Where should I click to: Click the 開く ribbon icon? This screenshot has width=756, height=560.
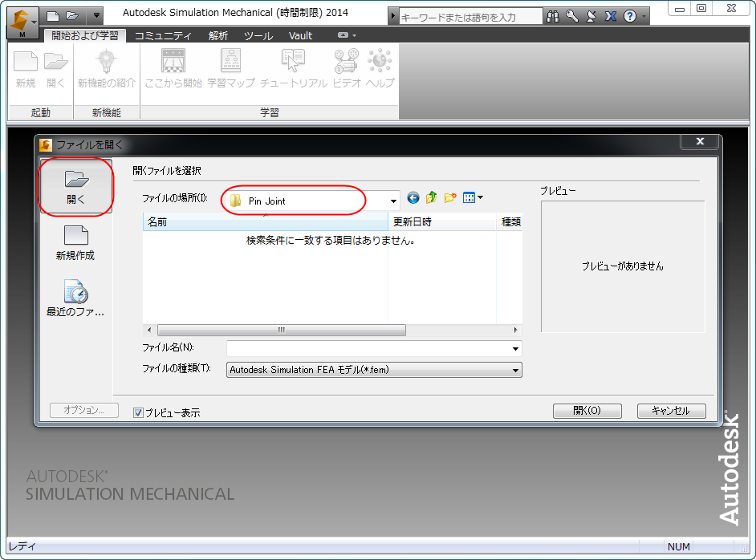(56, 70)
